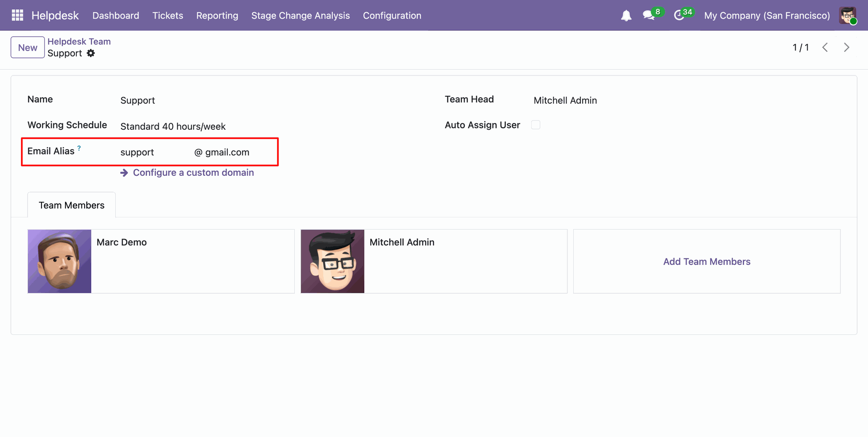Click the New button
This screenshot has height=437, width=868.
tap(28, 47)
